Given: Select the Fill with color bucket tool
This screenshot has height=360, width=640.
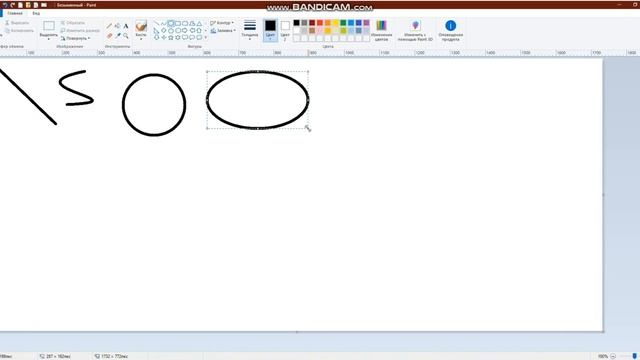Looking at the screenshot, I should point(118,26).
